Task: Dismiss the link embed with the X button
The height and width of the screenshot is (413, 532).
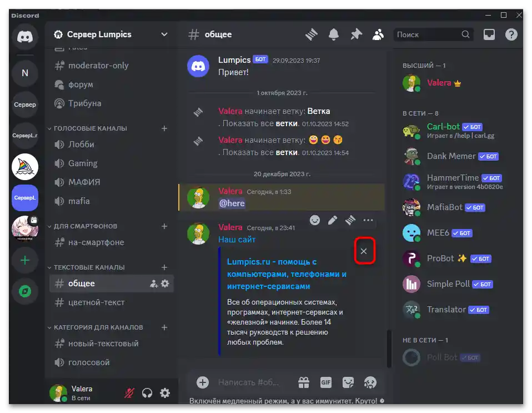Action: 364,251
